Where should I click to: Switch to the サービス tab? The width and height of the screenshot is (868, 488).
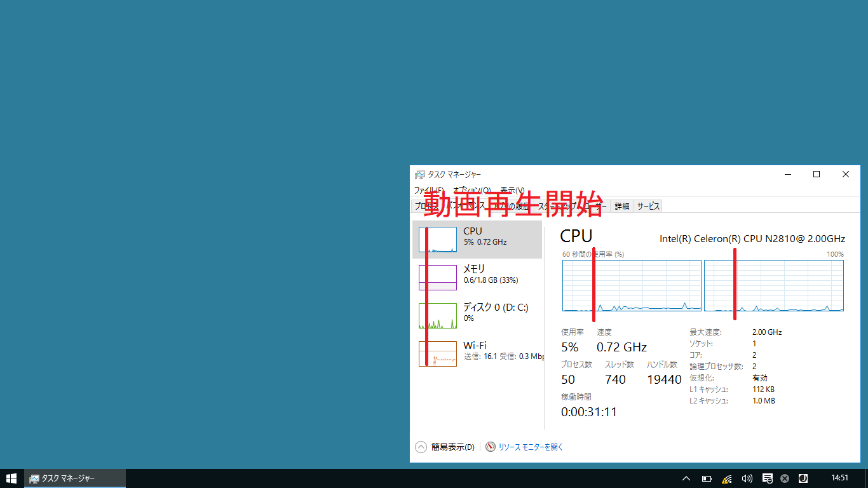tap(648, 206)
